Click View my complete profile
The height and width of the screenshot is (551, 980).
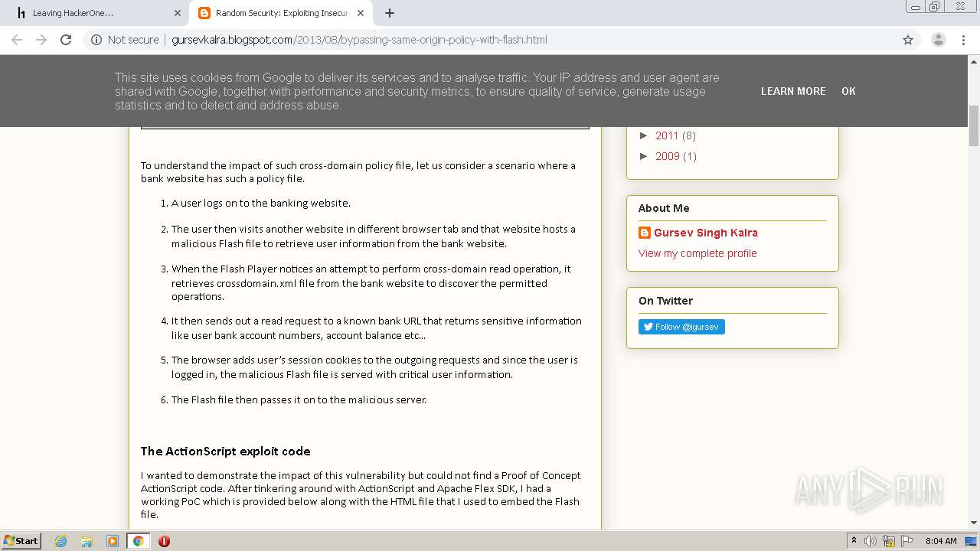pos(697,253)
